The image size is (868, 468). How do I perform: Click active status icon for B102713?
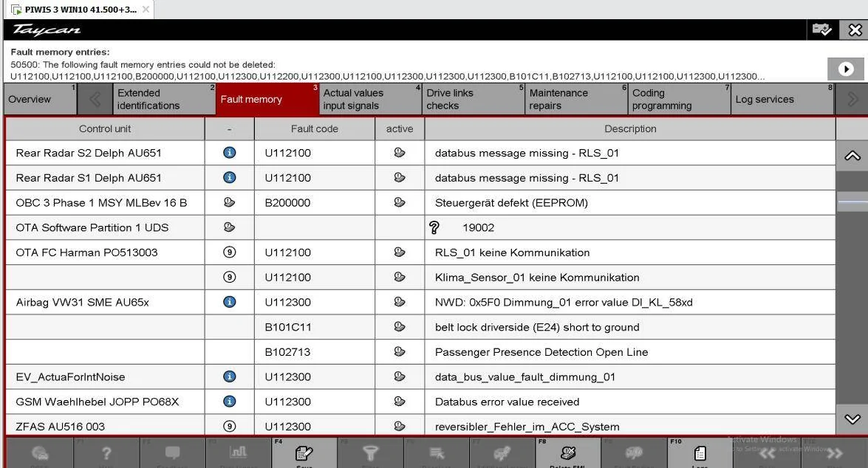click(399, 352)
